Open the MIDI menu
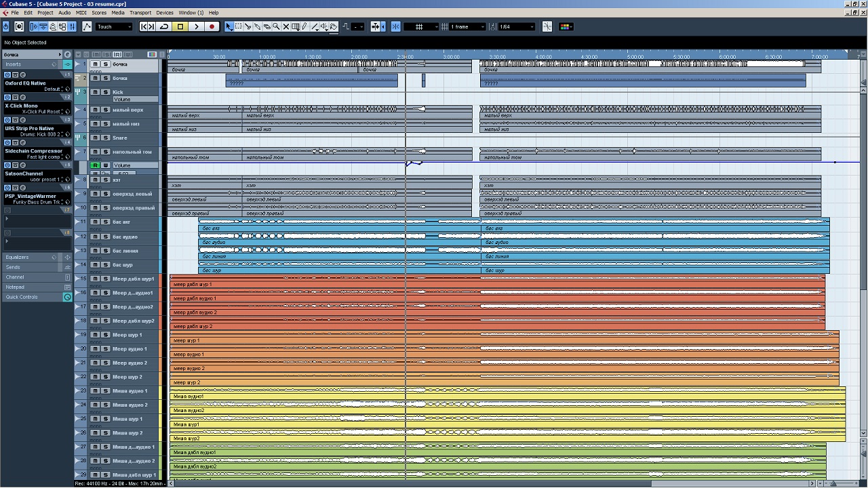 pos(81,13)
